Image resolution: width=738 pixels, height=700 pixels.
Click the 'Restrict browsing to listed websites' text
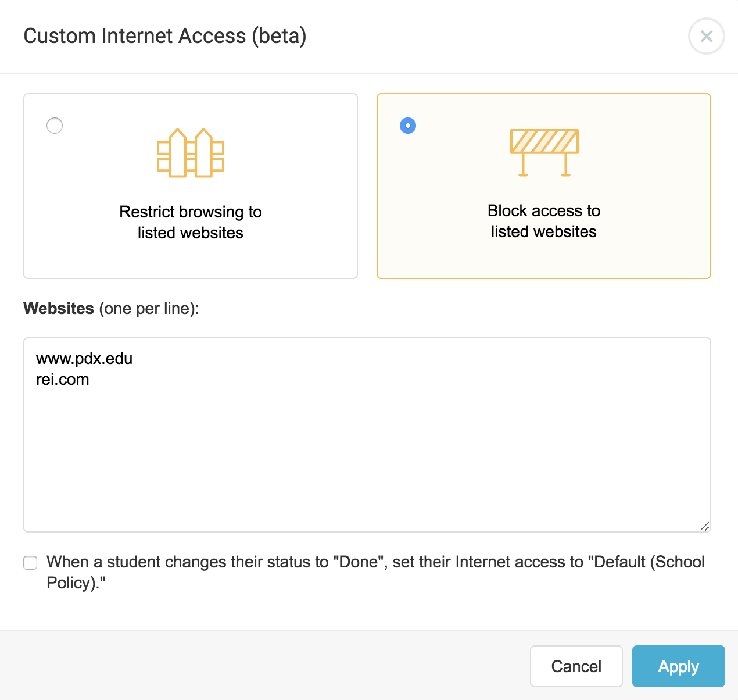pyautogui.click(x=191, y=222)
